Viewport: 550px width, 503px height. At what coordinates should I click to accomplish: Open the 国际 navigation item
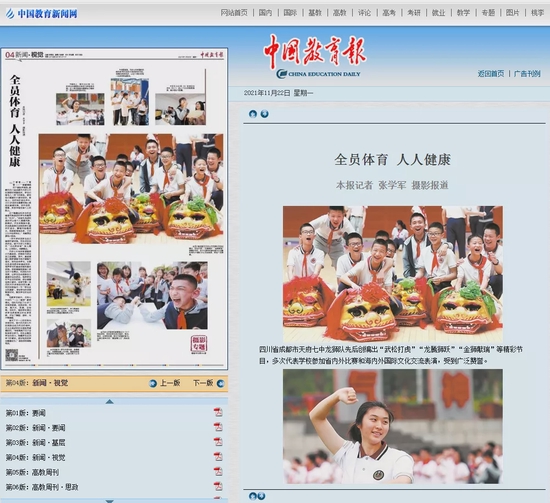[290, 13]
